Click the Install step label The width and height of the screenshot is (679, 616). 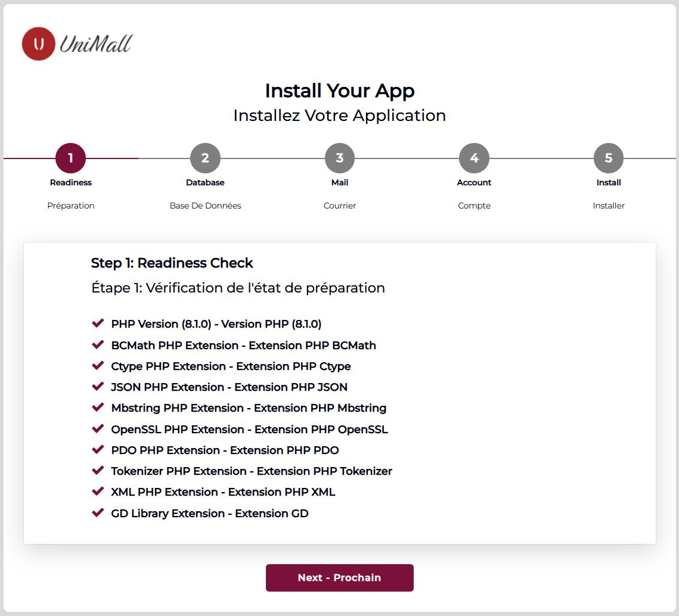pyautogui.click(x=609, y=182)
